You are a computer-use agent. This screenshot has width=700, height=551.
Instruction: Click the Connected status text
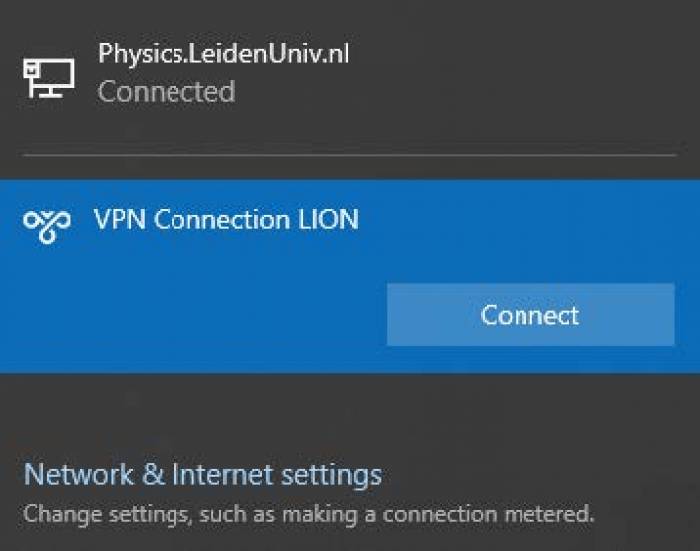pyautogui.click(x=167, y=92)
